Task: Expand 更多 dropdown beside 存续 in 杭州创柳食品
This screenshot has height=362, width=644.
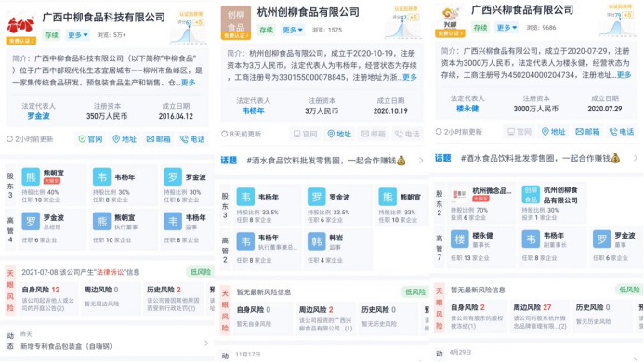Action: (x=292, y=30)
